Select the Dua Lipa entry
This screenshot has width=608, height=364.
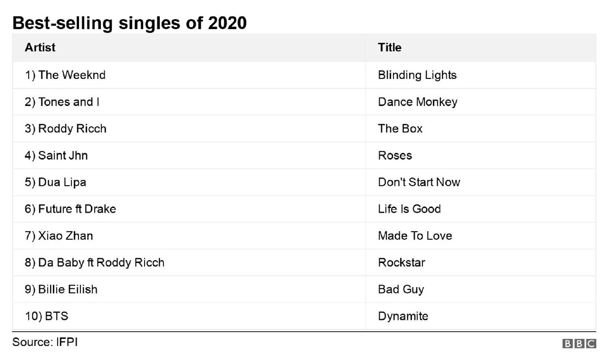[x=55, y=182]
